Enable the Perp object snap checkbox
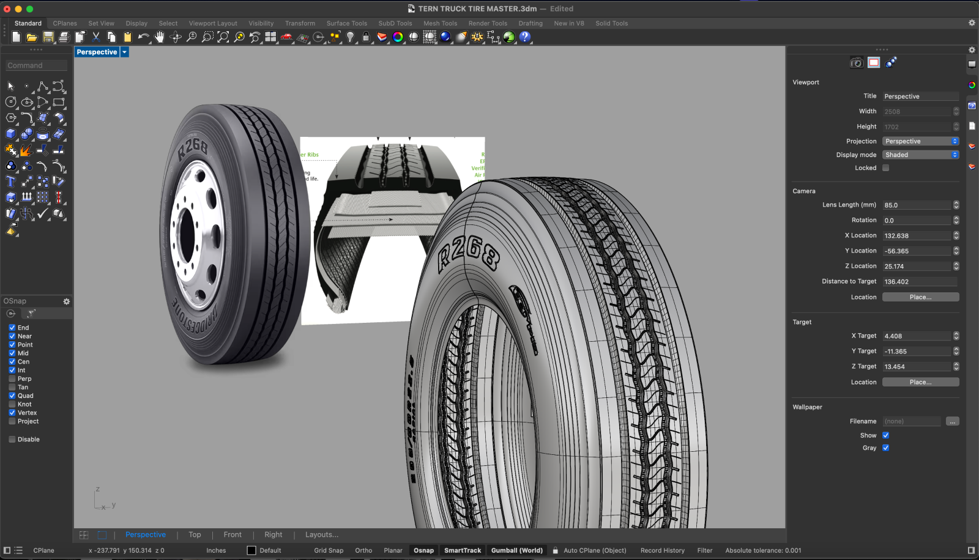This screenshot has width=979, height=560. tap(12, 379)
